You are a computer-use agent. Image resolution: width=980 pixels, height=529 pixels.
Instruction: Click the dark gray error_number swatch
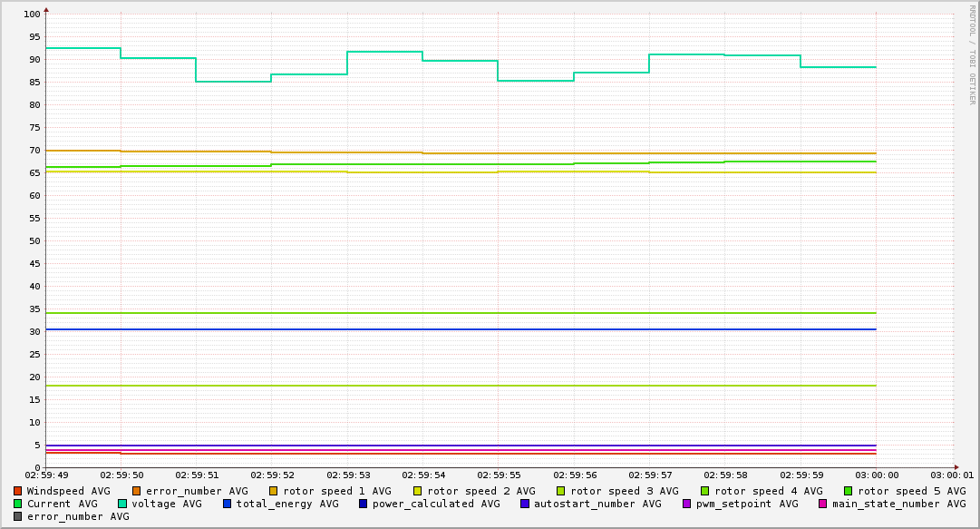click(x=18, y=516)
